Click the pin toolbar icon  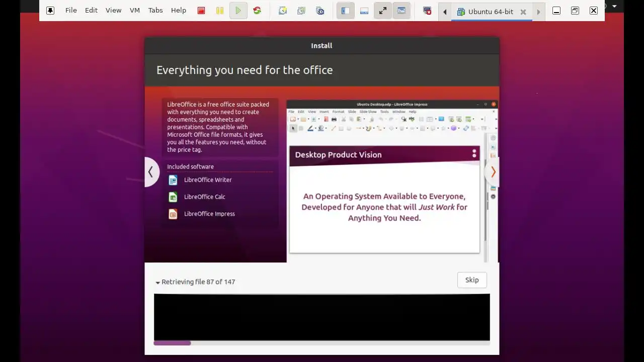(50, 11)
